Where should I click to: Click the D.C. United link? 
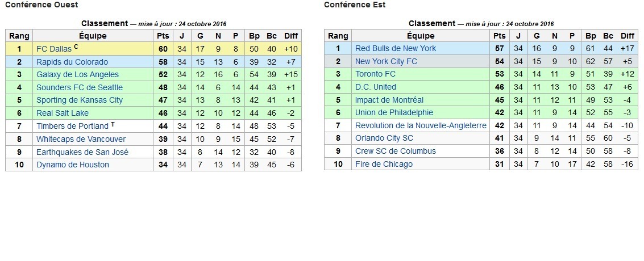[376, 87]
